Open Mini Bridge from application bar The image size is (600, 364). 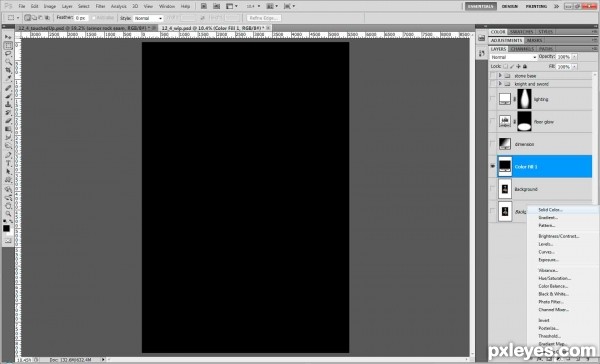(216, 6)
